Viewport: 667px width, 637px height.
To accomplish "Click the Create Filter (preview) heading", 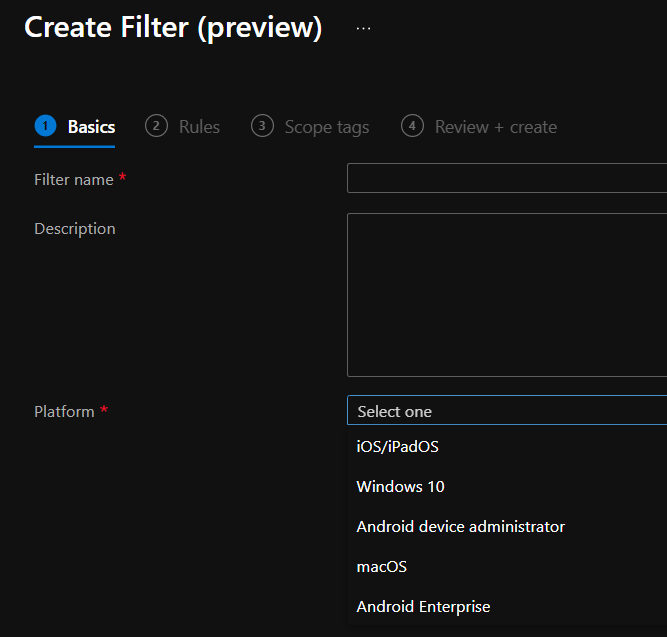I will point(173,28).
